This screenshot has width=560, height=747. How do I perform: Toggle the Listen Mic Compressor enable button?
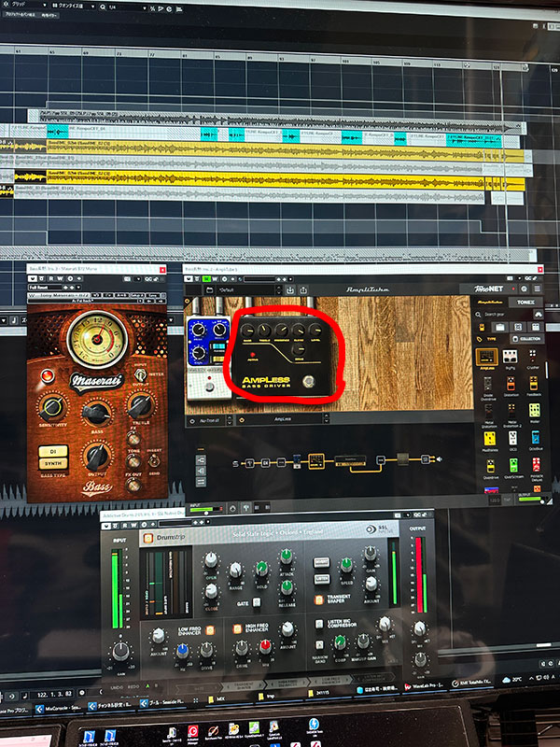pyautogui.click(x=319, y=623)
